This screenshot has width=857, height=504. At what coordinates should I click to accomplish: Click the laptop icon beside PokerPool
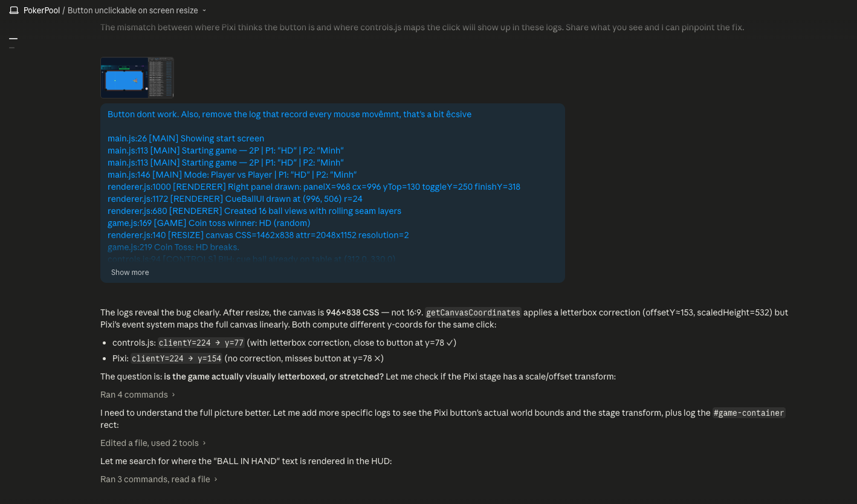(x=14, y=10)
